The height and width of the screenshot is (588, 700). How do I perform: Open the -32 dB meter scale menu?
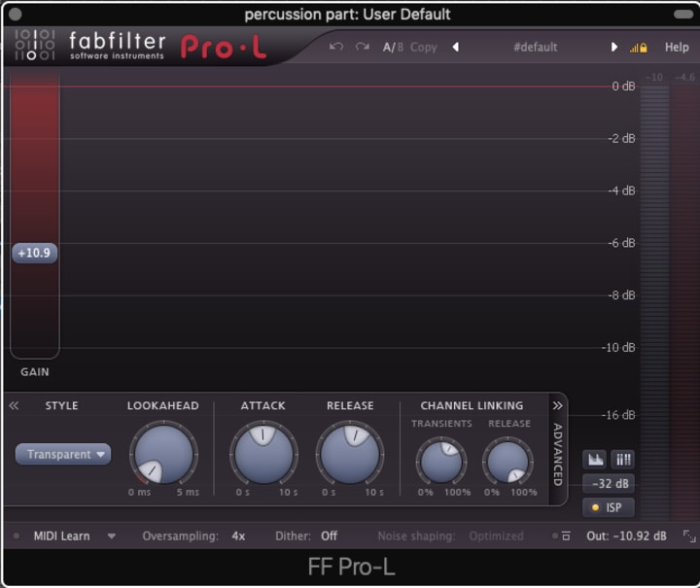(x=609, y=483)
